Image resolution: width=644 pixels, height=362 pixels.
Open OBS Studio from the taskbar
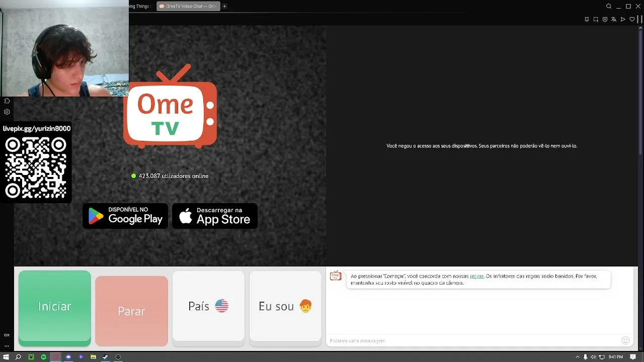point(118,357)
